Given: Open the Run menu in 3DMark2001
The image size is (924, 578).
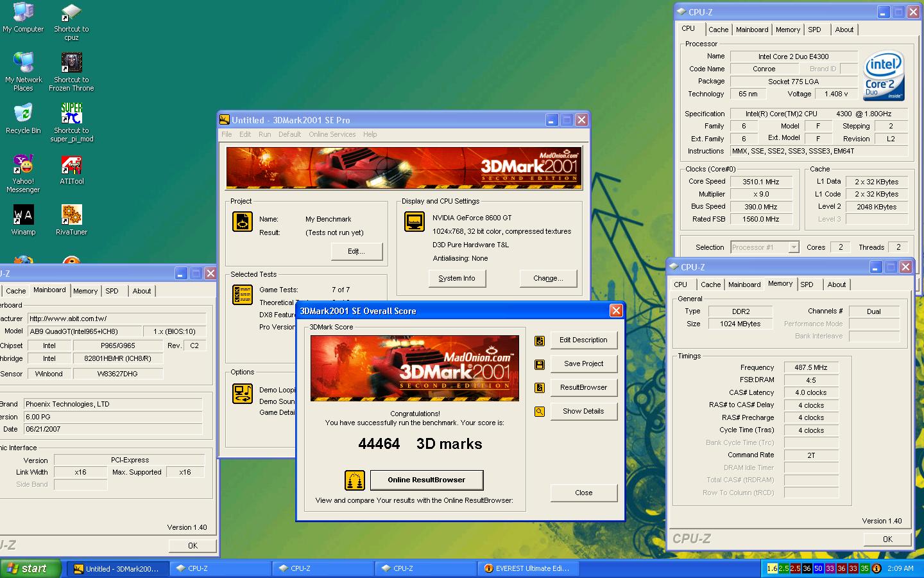Looking at the screenshot, I should (x=264, y=134).
